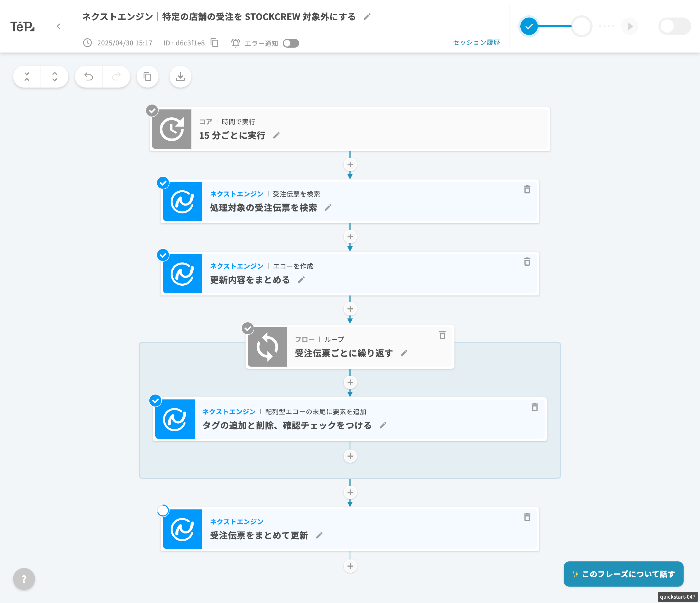Toggle check on 配列型エコーの末尾に要素を追加 step

pos(155,401)
